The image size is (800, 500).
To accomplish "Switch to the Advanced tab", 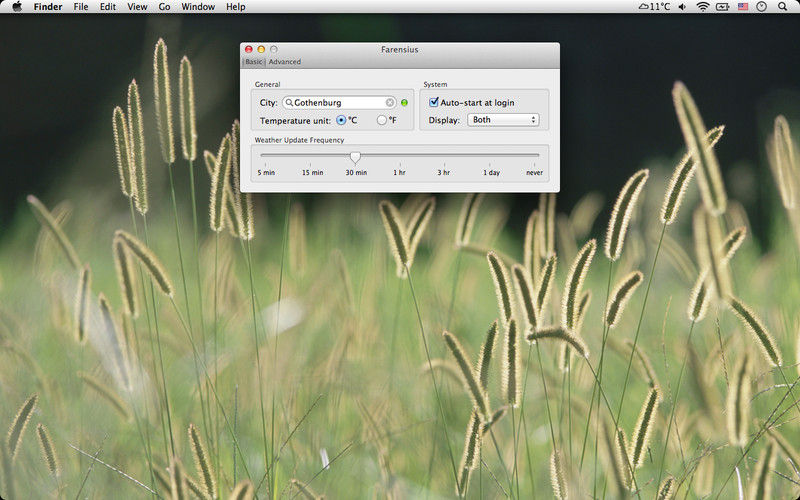I will point(285,62).
